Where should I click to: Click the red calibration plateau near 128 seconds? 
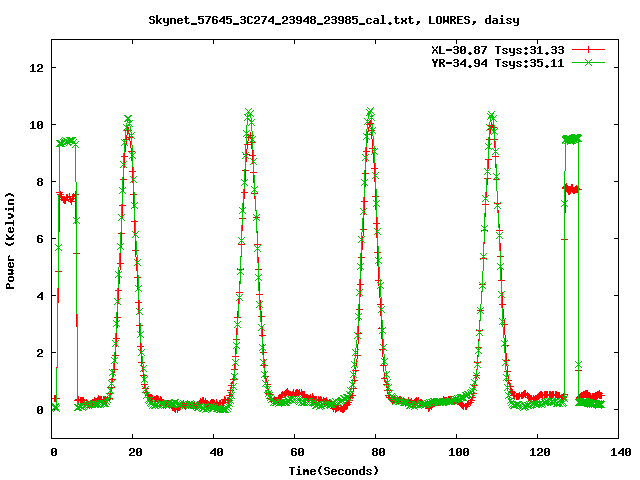tap(572, 189)
